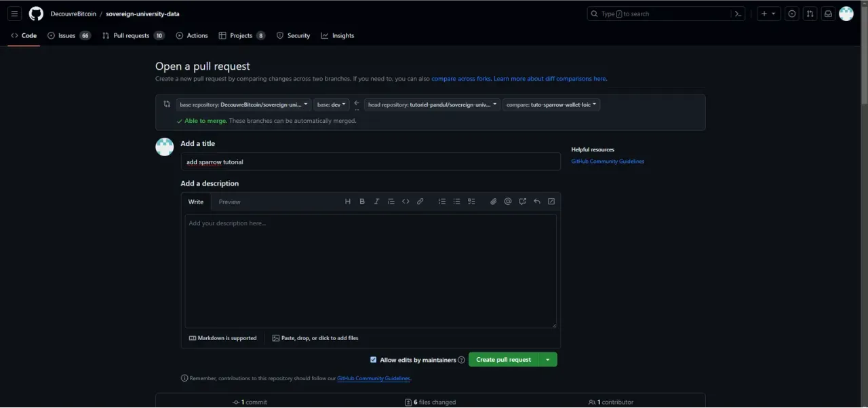The height and width of the screenshot is (408, 868).
Task: Follow the compare across forks link
Action: tap(461, 79)
